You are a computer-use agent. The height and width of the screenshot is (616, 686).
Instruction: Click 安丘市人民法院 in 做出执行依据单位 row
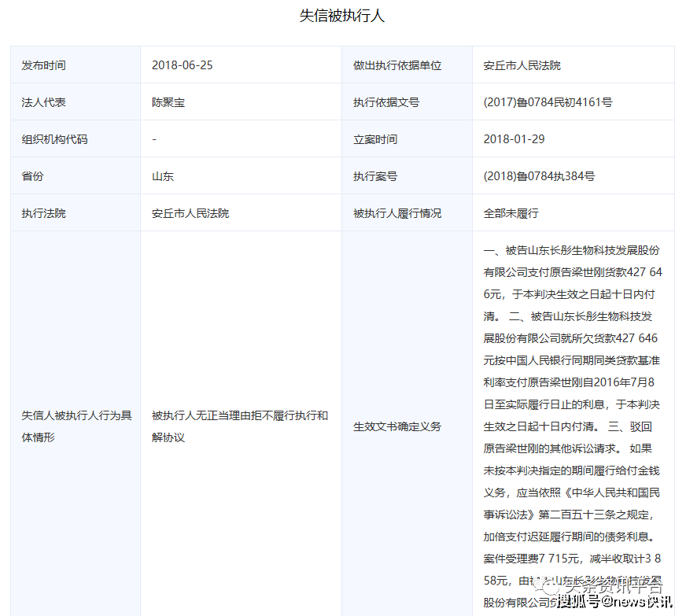[x=522, y=65]
